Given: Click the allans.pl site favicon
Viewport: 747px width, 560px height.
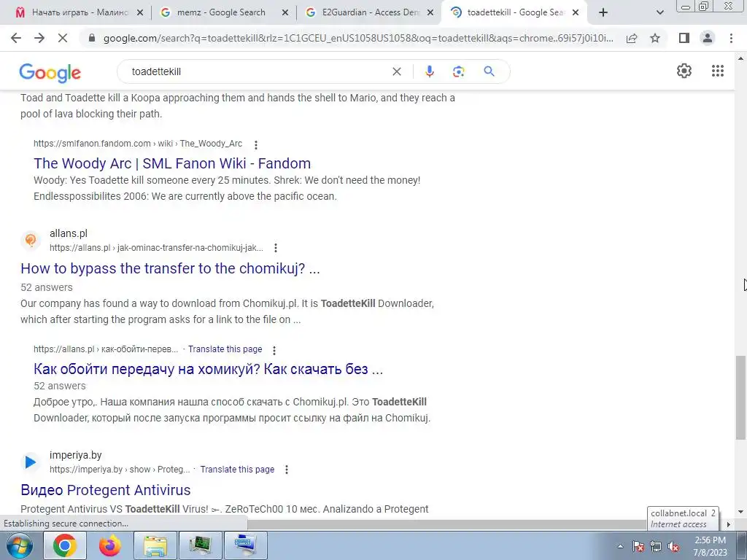Looking at the screenshot, I should [x=31, y=240].
